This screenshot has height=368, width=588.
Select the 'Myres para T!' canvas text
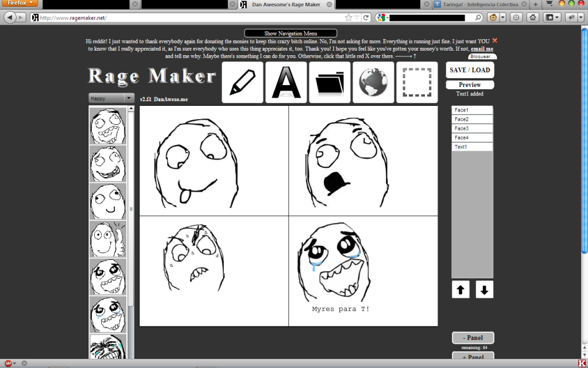coord(341,309)
